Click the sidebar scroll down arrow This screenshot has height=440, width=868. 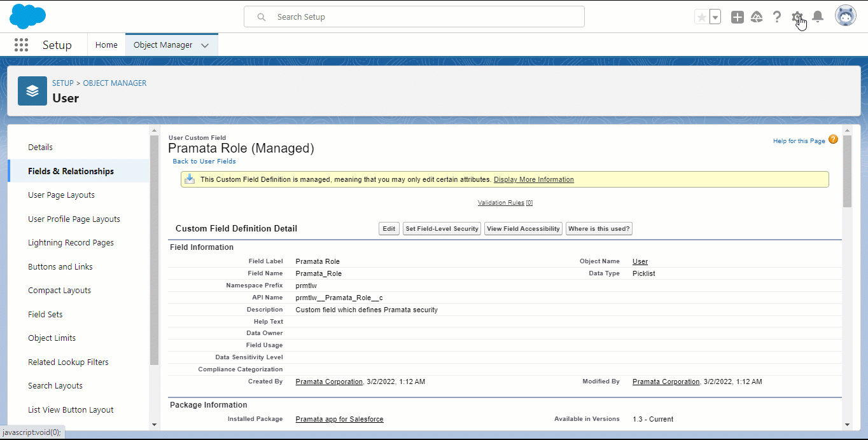(x=154, y=424)
